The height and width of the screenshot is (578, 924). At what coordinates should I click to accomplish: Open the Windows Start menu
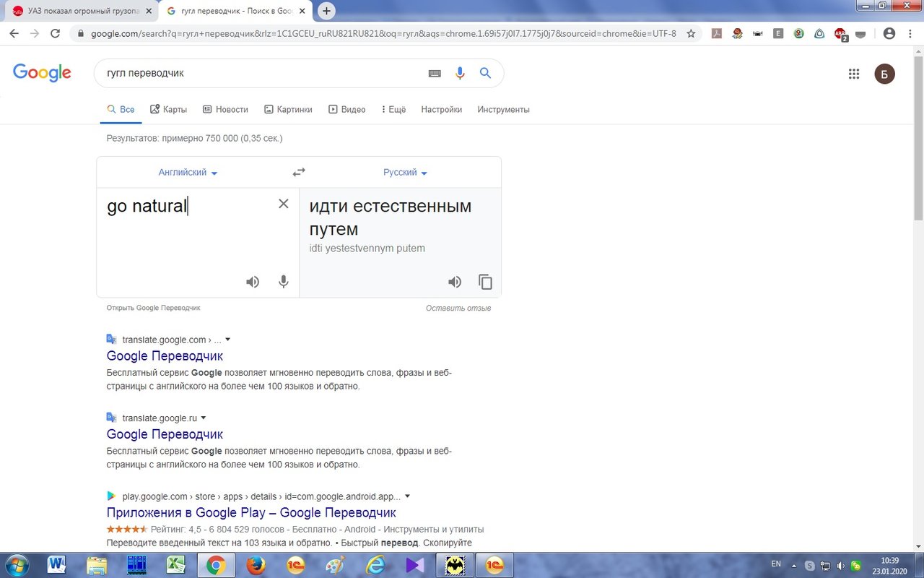pyautogui.click(x=16, y=566)
